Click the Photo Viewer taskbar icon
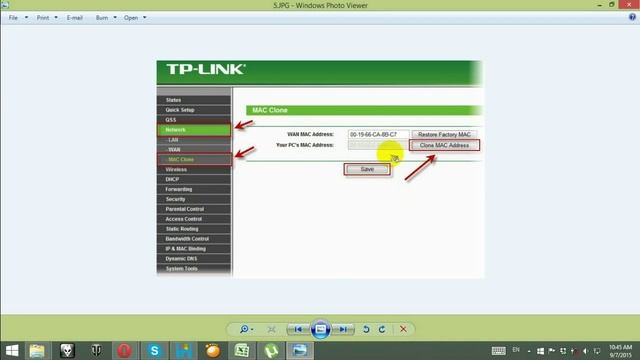Screen dimensions: 640x360 pos(300,351)
